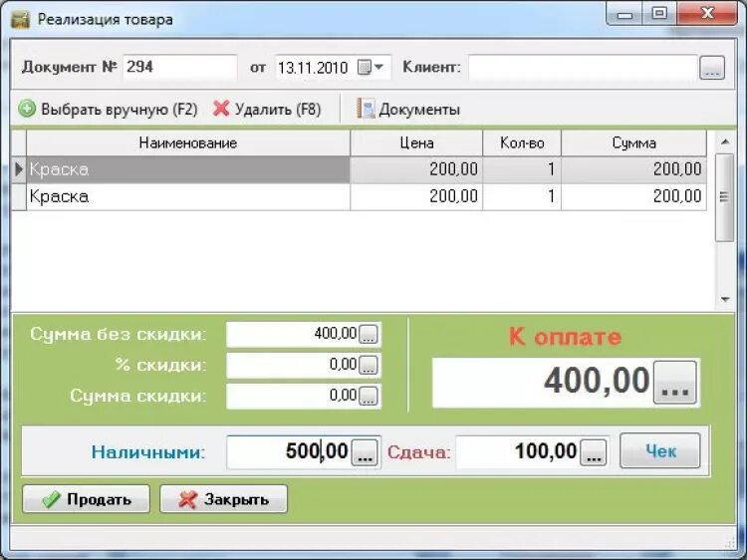The image size is (747, 560).
Task: Click the 'Чек' button
Action: [x=660, y=450]
